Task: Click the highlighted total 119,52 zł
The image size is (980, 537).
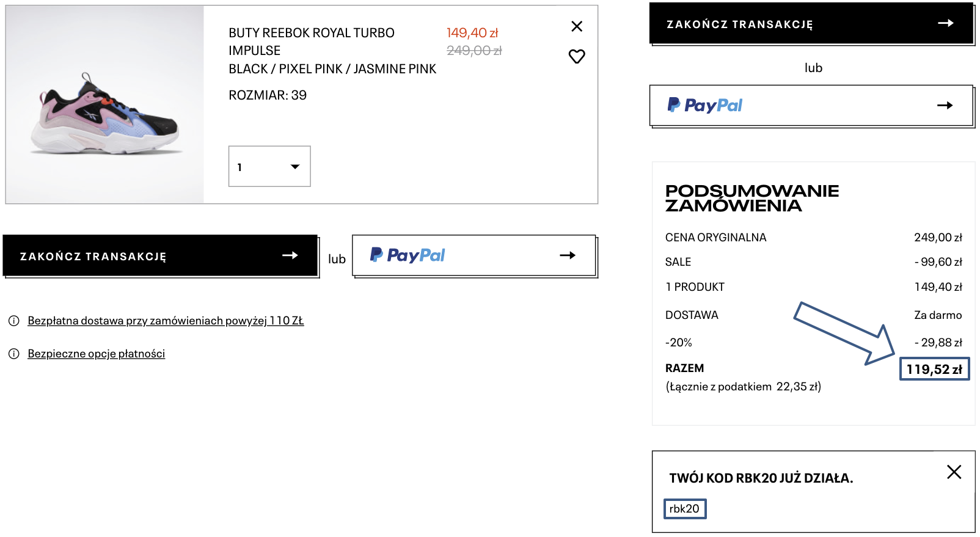Action: 934,369
